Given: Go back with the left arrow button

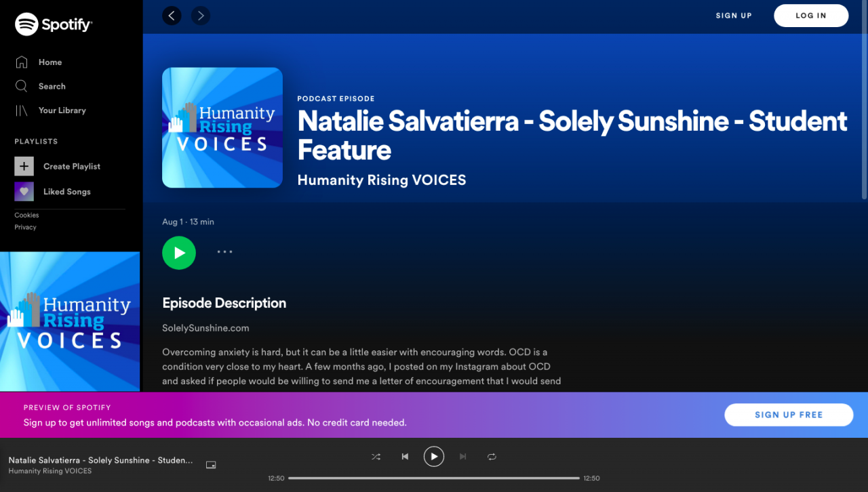Looking at the screenshot, I should point(172,16).
